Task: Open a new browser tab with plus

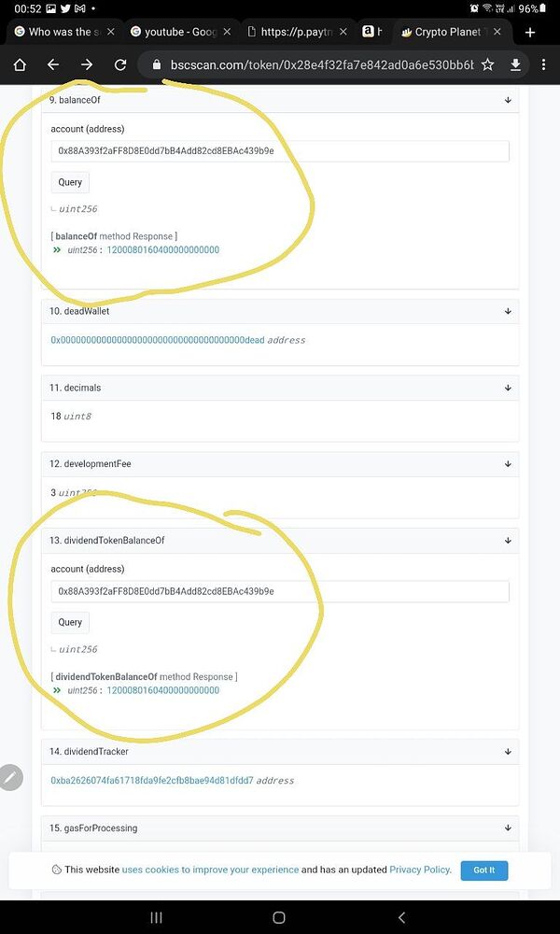Action: [530, 31]
